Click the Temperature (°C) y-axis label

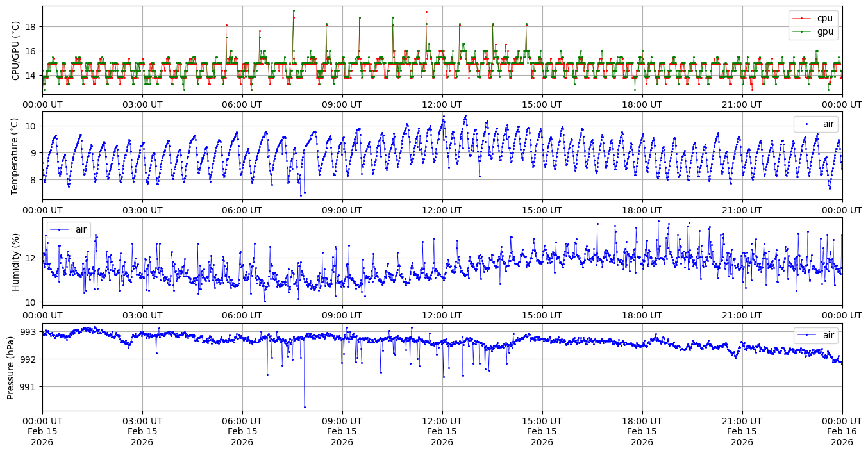click(16, 156)
